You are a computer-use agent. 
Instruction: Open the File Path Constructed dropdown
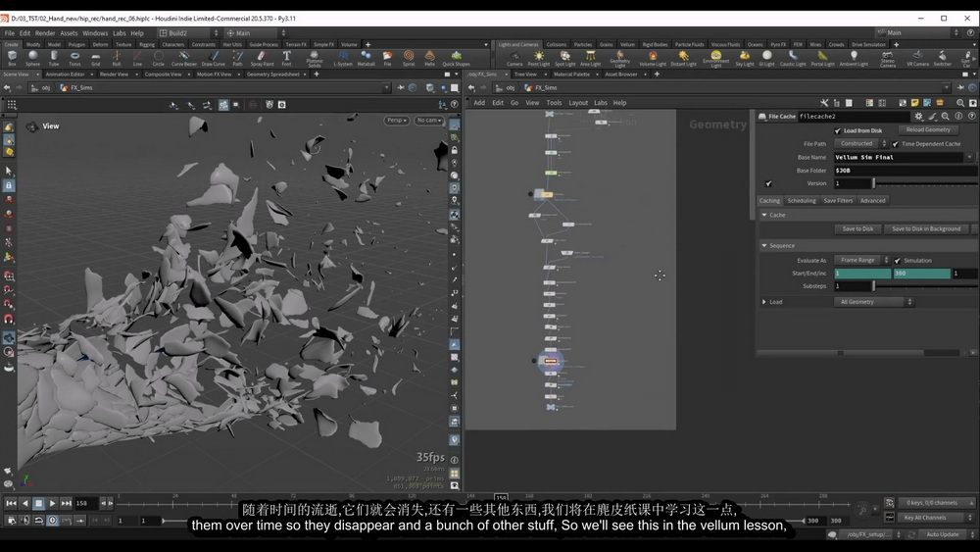pos(860,144)
